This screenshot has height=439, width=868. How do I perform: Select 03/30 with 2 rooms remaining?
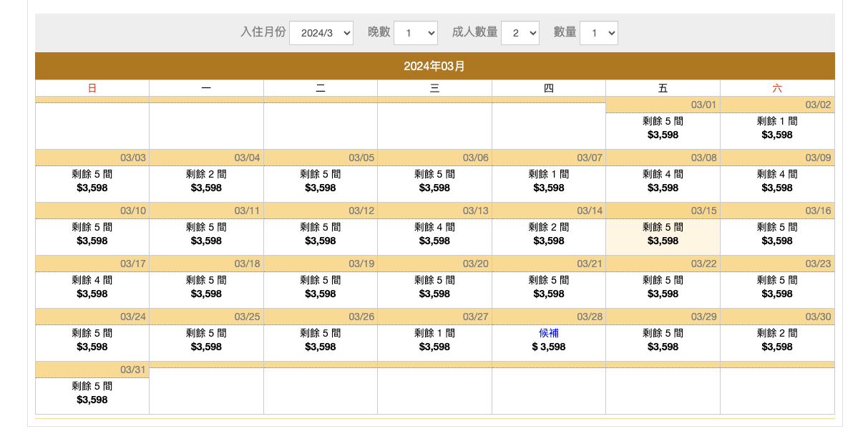point(777,340)
